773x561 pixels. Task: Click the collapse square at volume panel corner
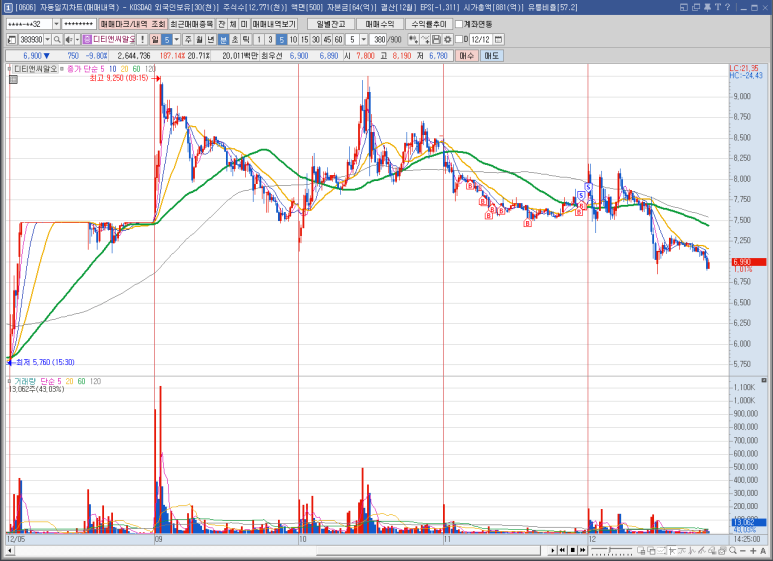click(x=764, y=380)
